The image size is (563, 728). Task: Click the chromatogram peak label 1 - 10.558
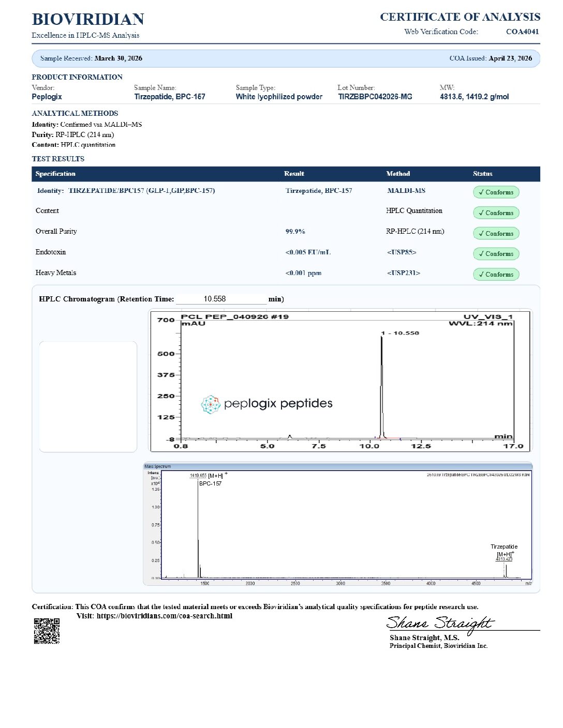(x=400, y=333)
